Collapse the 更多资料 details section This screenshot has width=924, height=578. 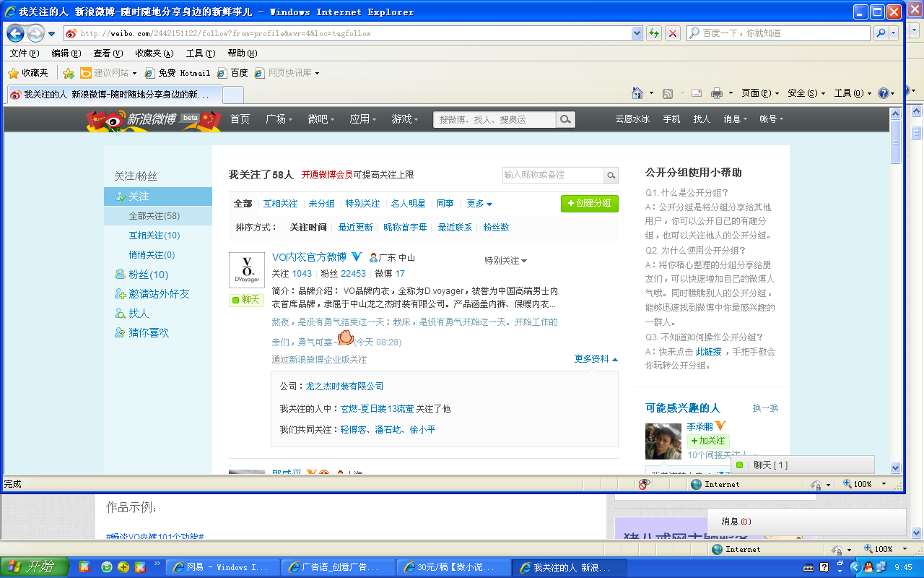596,359
